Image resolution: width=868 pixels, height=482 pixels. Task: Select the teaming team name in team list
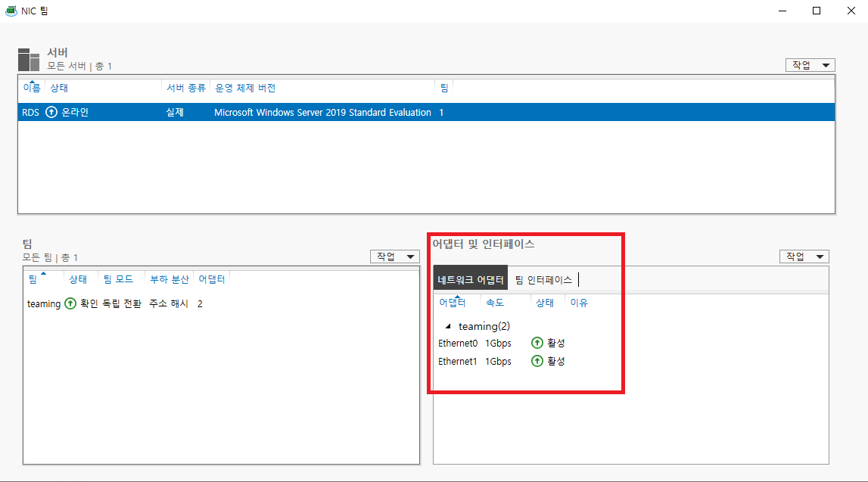pyautogui.click(x=44, y=304)
